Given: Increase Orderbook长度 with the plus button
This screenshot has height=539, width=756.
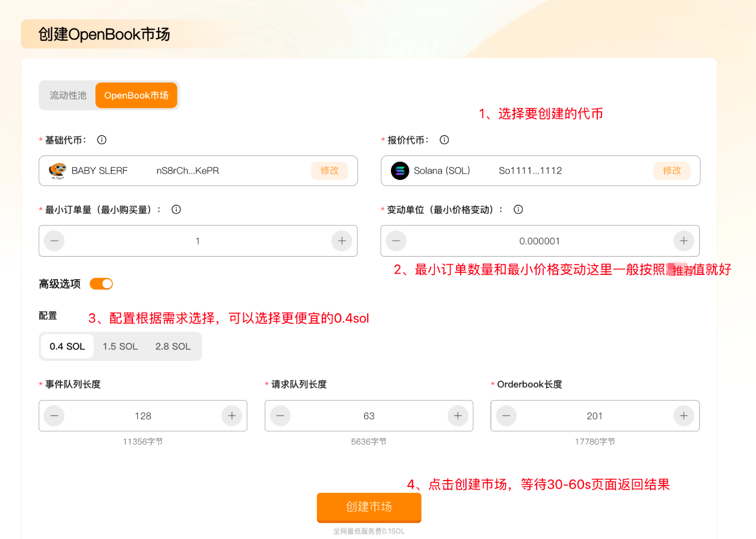Looking at the screenshot, I should point(684,416).
